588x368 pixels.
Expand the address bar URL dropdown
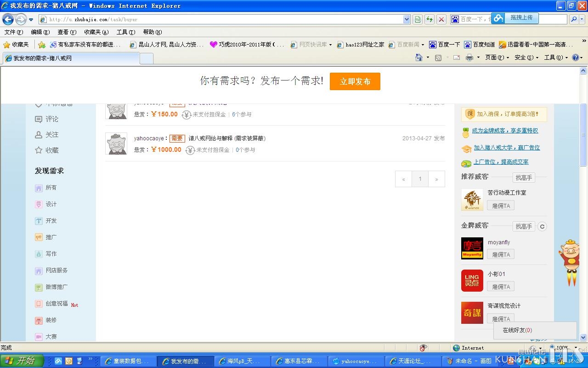(x=407, y=19)
